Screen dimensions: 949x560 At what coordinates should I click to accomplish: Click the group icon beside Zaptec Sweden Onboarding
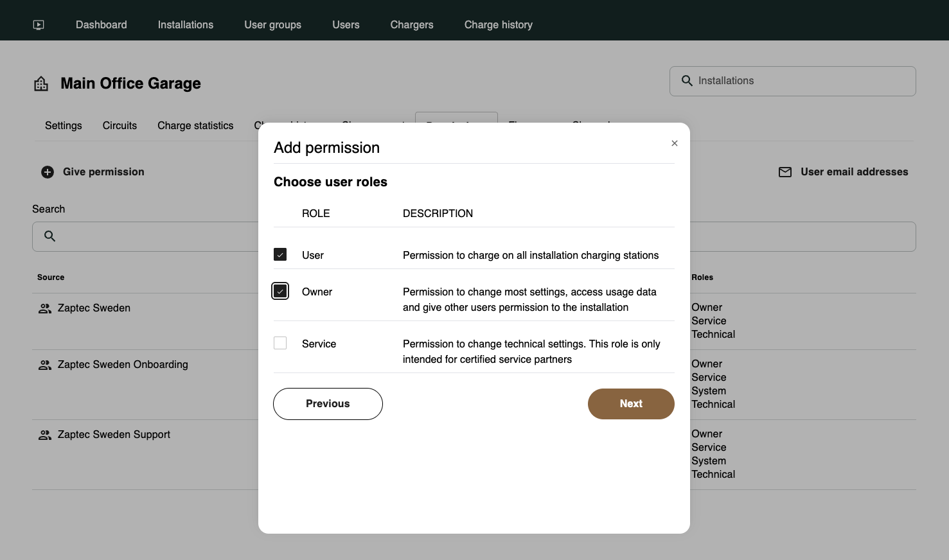[45, 365]
